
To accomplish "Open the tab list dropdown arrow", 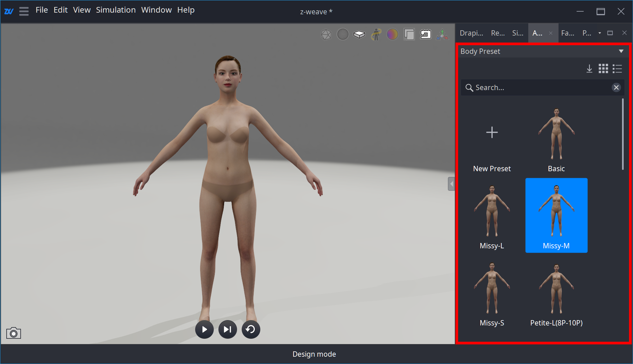I will point(600,33).
